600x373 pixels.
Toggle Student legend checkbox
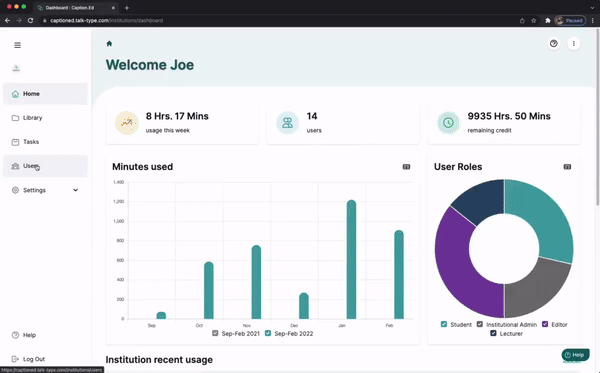[444, 324]
